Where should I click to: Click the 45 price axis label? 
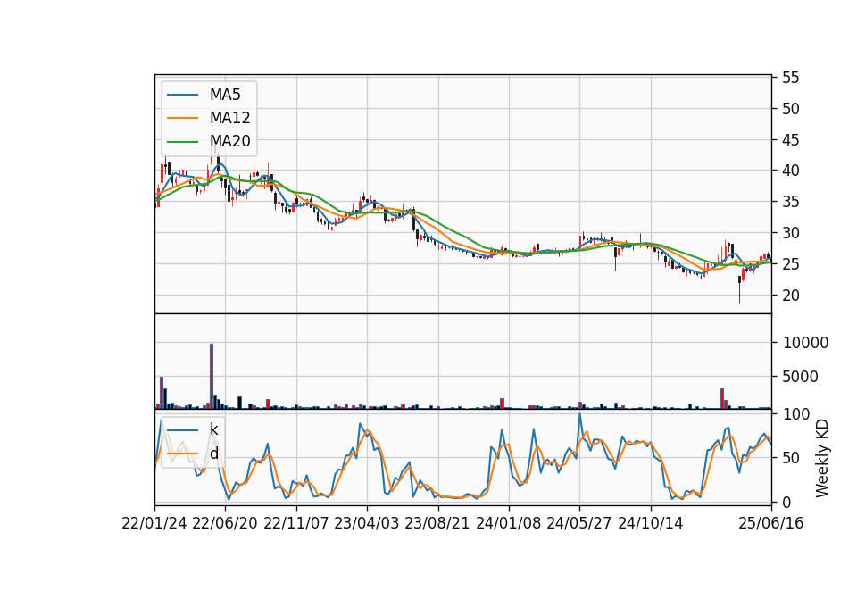click(x=791, y=140)
